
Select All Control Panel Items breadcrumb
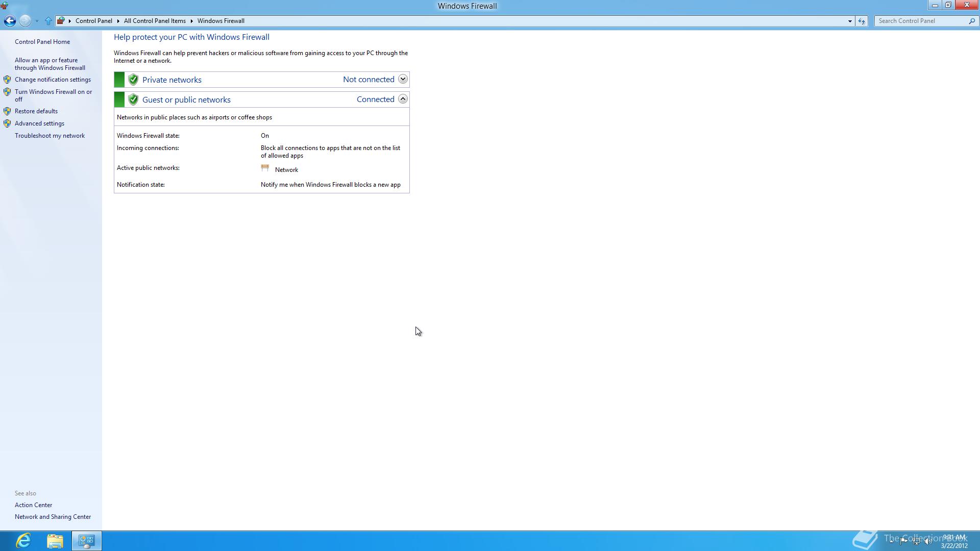155,21
